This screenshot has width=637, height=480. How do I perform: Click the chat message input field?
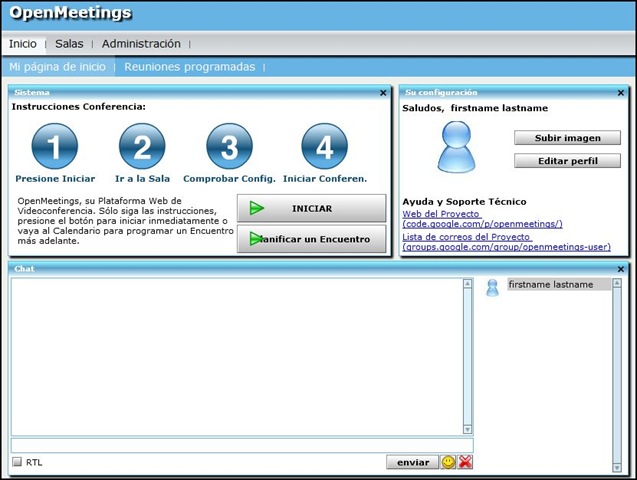[x=242, y=445]
